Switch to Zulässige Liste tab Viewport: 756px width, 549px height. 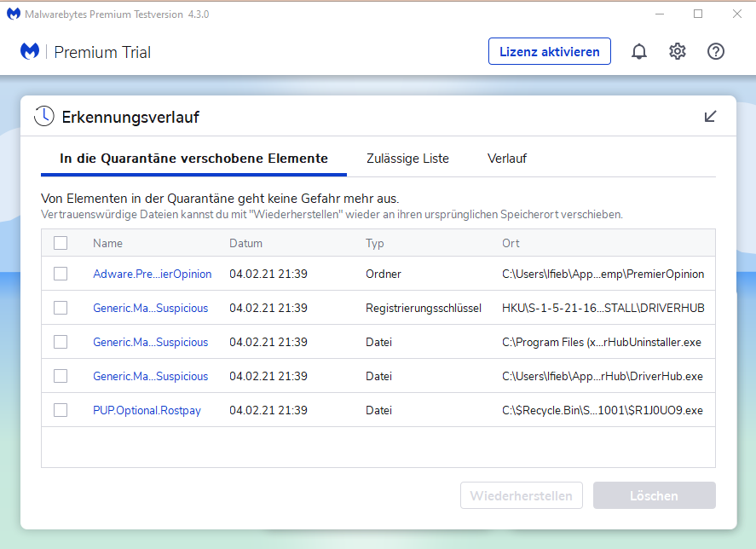407,159
